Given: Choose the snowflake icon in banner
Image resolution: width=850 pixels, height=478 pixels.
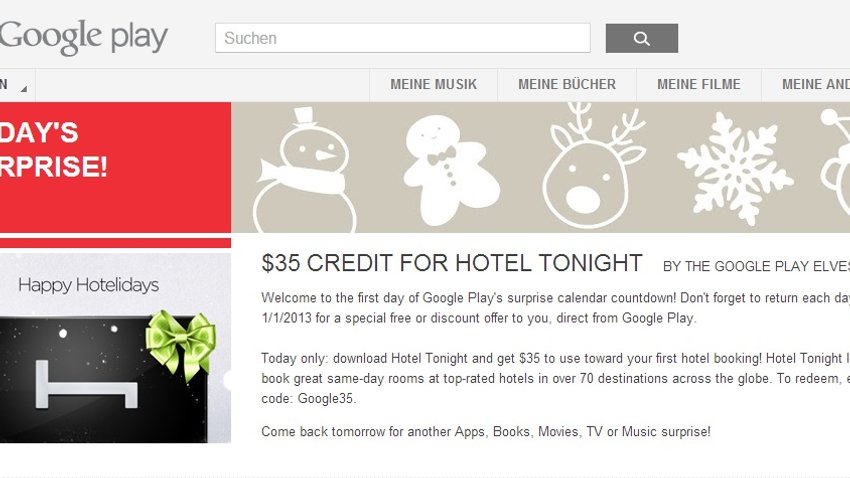Looking at the screenshot, I should pos(735,169).
